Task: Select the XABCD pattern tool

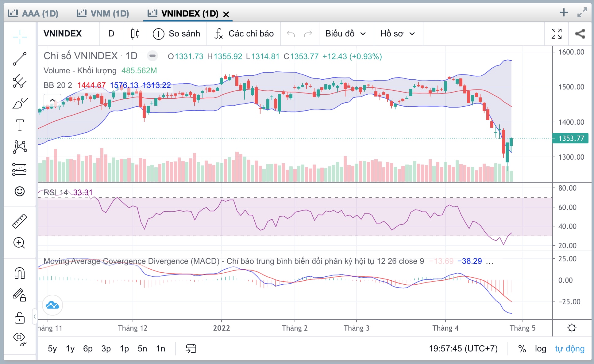Action: tap(20, 147)
